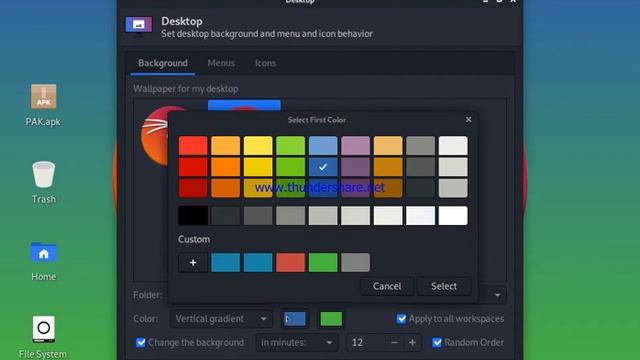
Task: Pick the light green swatch in top row
Action: point(291,146)
